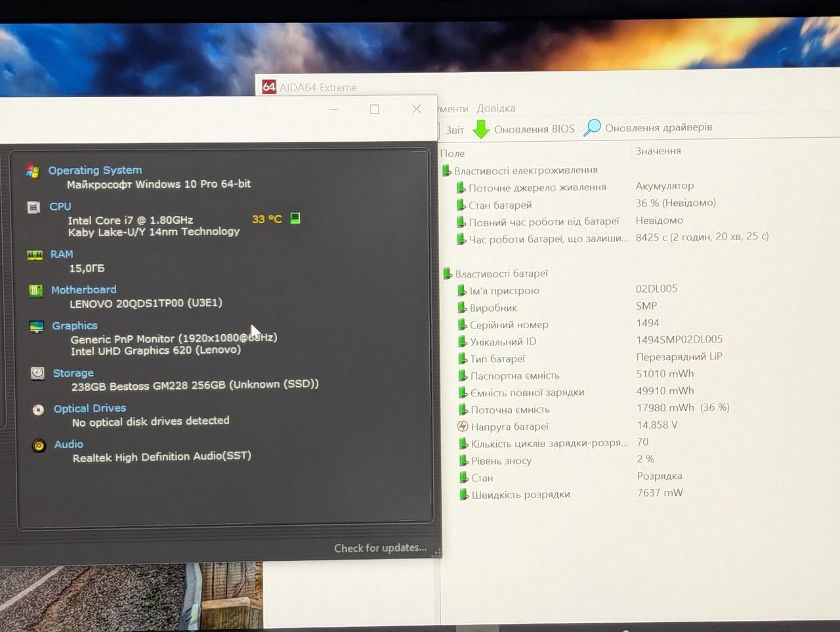Click the green BIOS update arrow icon
The height and width of the screenshot is (632, 840).
[x=481, y=129]
